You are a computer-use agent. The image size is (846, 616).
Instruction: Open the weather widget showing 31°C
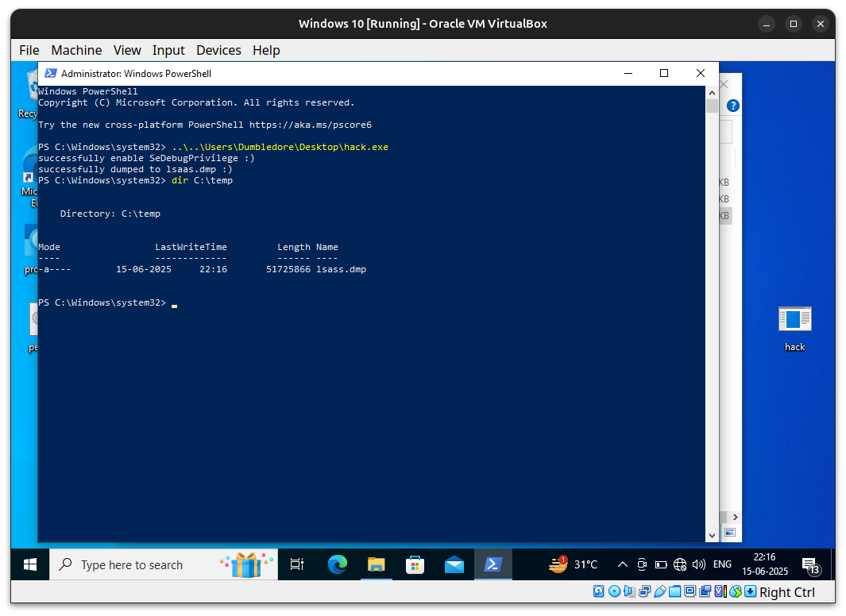[573, 564]
